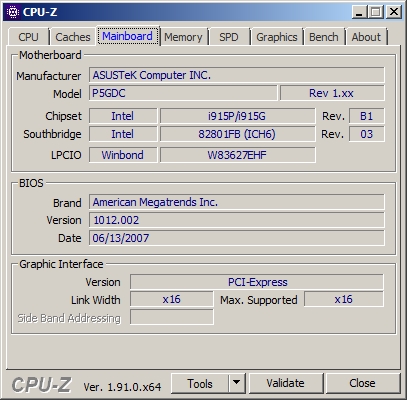Click graphic interface version PCI-Express
The height and width of the screenshot is (400, 407).
tap(257, 282)
